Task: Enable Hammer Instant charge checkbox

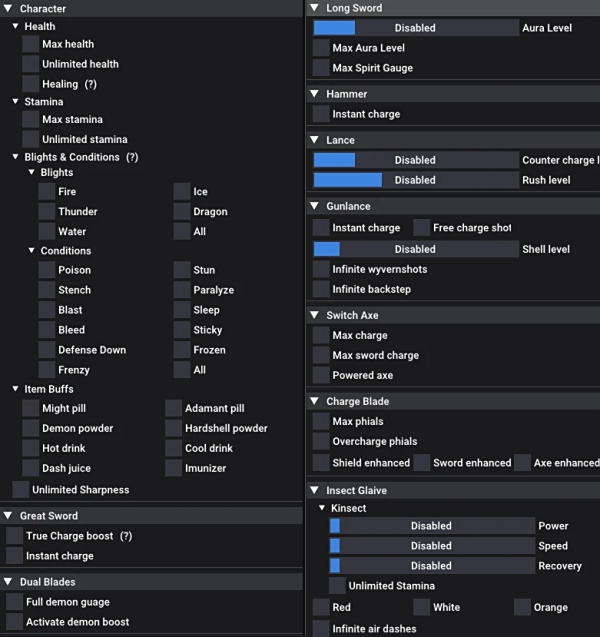Action: pyautogui.click(x=321, y=114)
